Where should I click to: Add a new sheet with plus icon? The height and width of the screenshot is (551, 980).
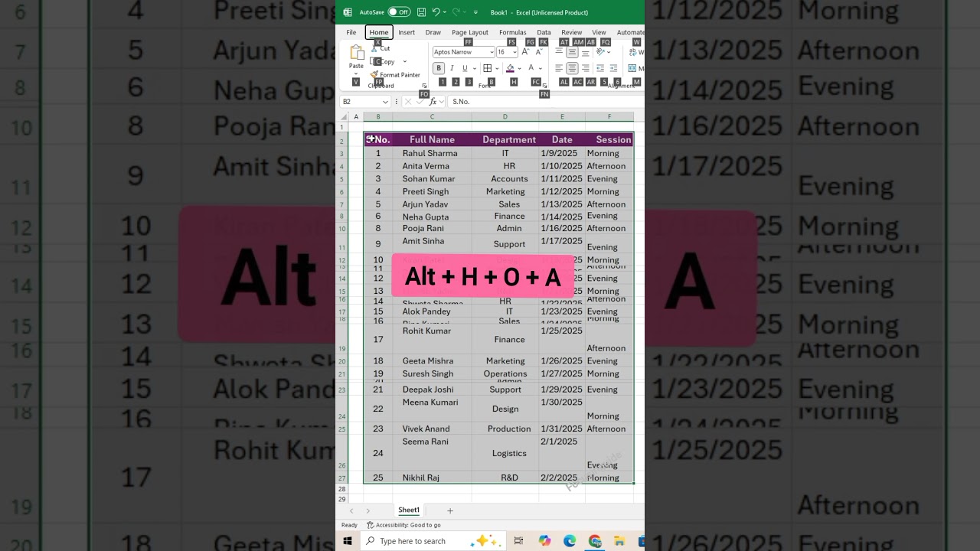pos(450,510)
